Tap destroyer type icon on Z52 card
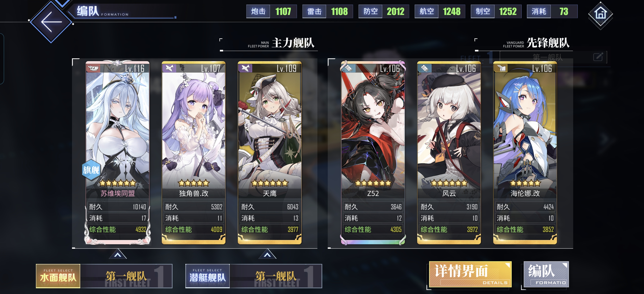 pyautogui.click(x=348, y=68)
